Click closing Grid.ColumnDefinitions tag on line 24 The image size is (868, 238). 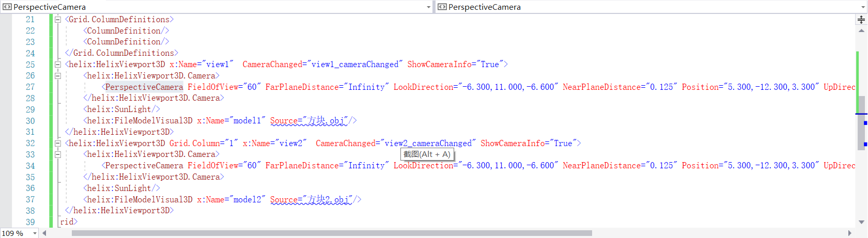coord(121,53)
